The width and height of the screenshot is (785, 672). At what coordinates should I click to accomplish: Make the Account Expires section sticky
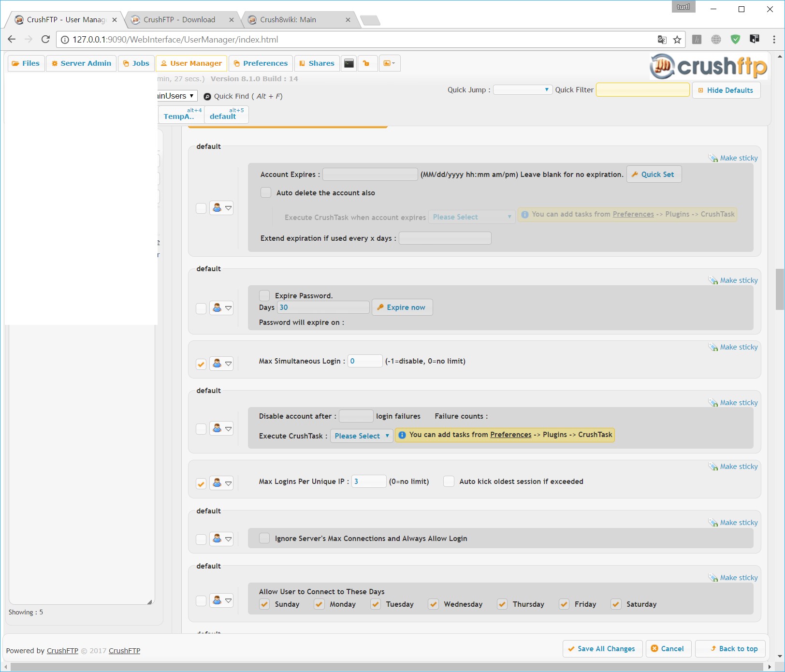pos(733,158)
